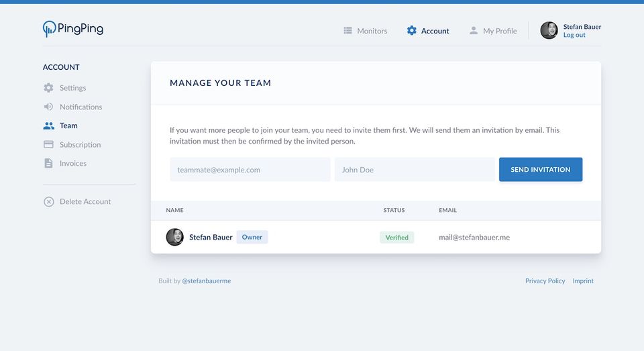Open Notifications in the Account sidebar
This screenshot has width=644, height=351.
(72, 107)
